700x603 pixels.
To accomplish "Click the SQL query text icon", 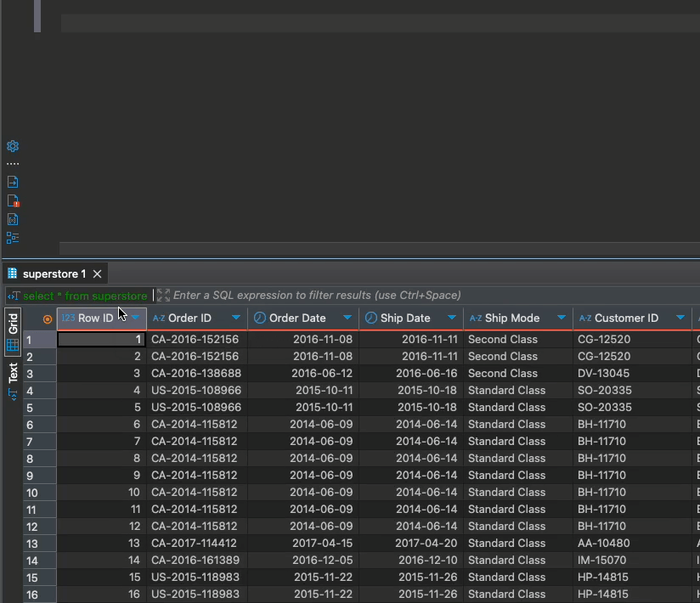I will click(x=13, y=296).
